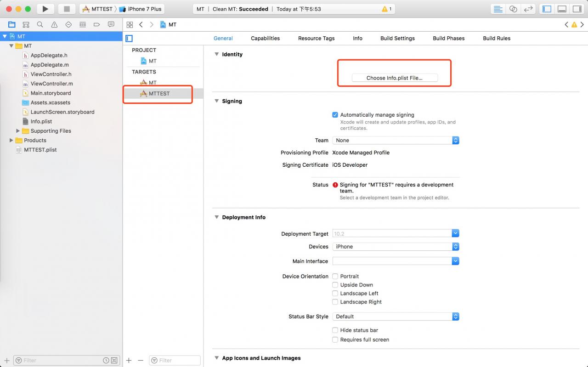Switch to the Build Phases tab
This screenshot has height=367, width=588.
[448, 39]
